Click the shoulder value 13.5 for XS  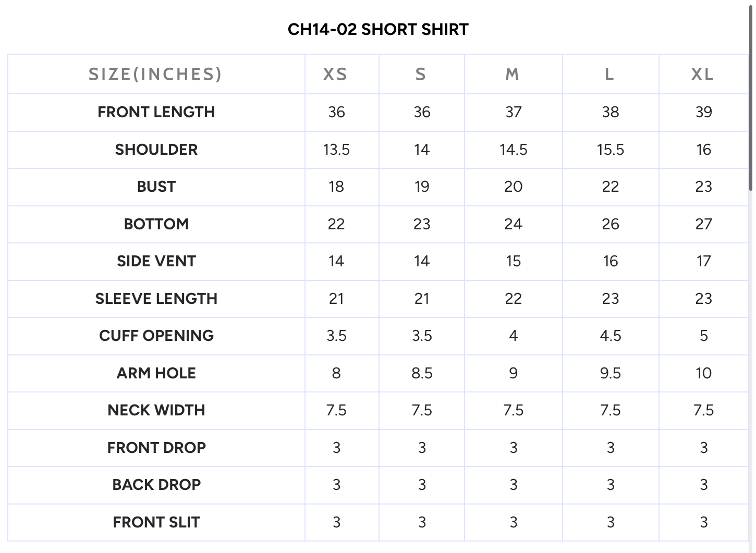[x=336, y=150]
